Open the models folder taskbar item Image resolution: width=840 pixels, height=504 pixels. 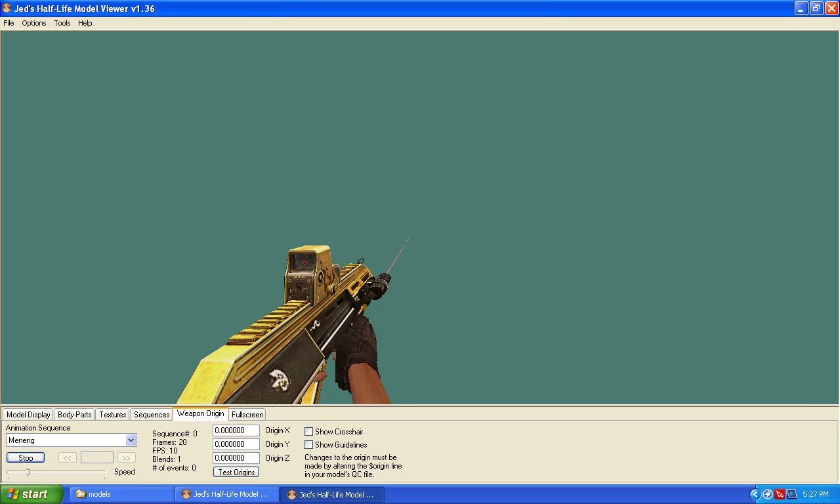pos(121,495)
